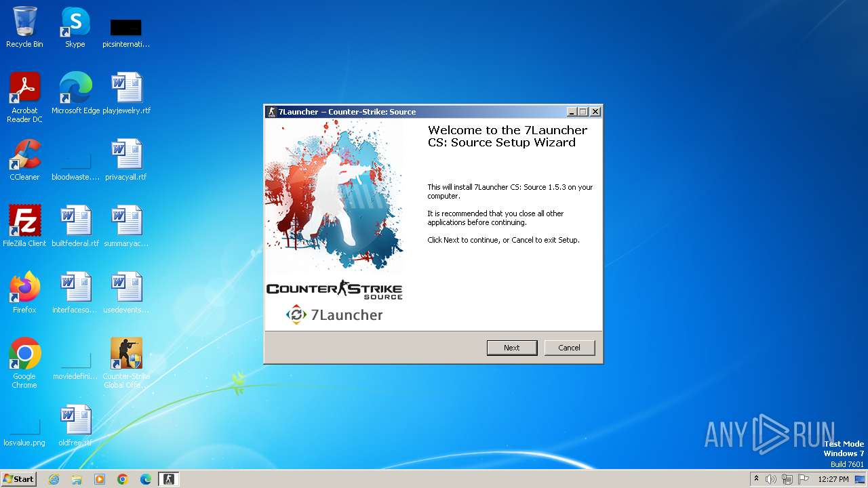Viewport: 868px width, 488px height.
Task: Maximize the 7Launcher setup window
Action: pyautogui.click(x=583, y=112)
